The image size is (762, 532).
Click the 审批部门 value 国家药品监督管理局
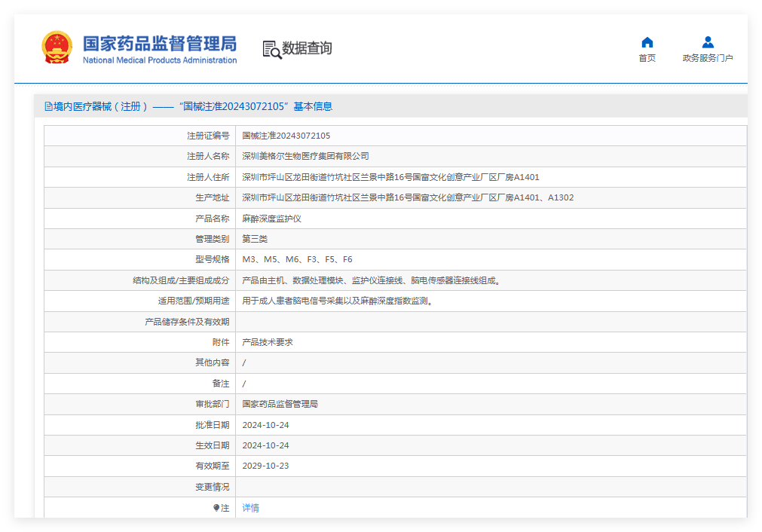click(280, 404)
